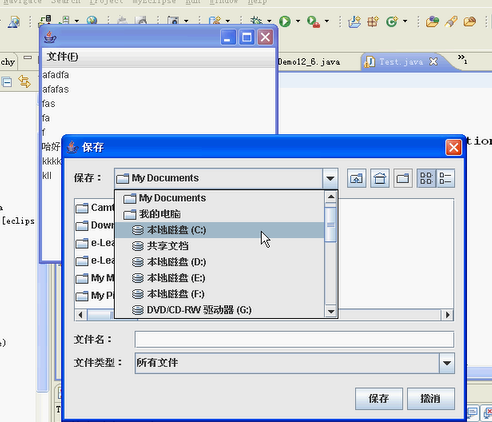Image resolution: width=492 pixels, height=422 pixels.
Task: Click the Java window coffee cup icon
Action: point(50,37)
